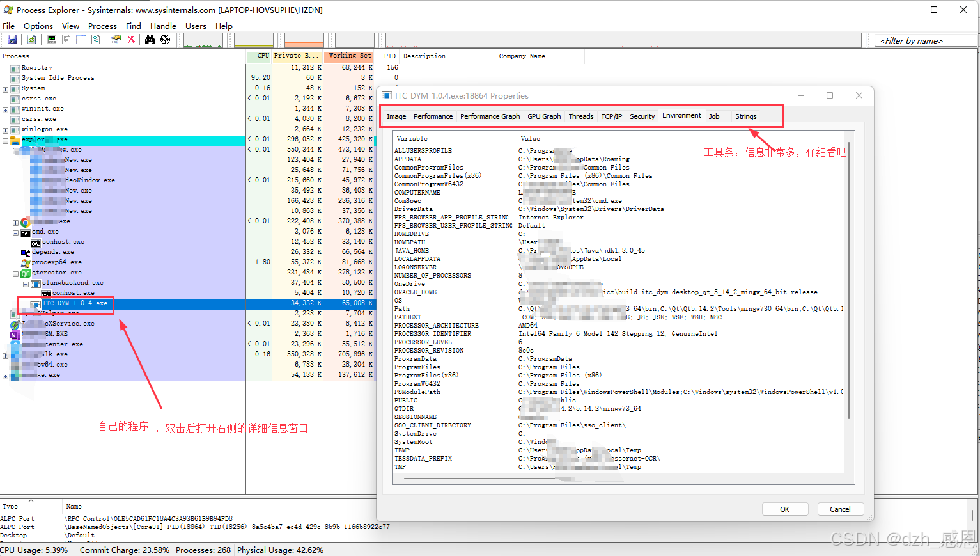Switch to the Security tab

(642, 116)
